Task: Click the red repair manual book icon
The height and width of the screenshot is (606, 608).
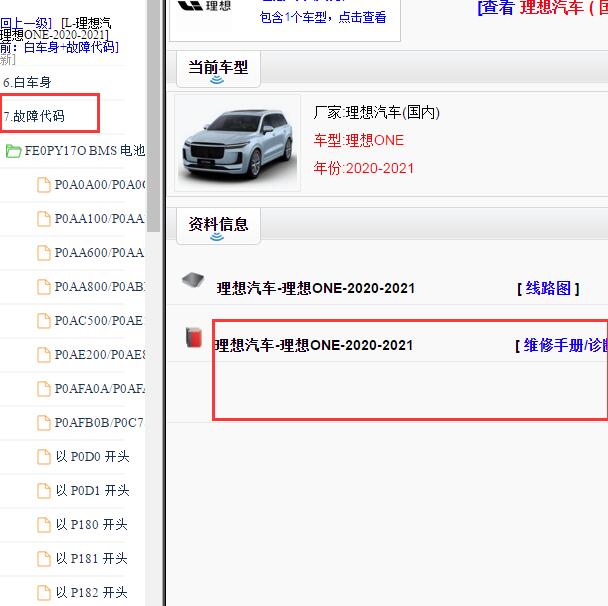Action: click(193, 338)
